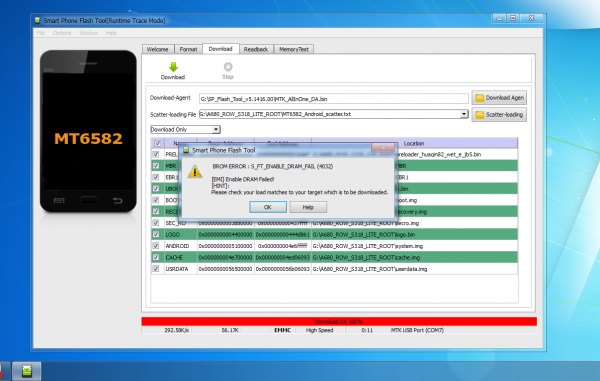The image size is (600, 381).
Task: Select the Download tab
Action: (220, 49)
